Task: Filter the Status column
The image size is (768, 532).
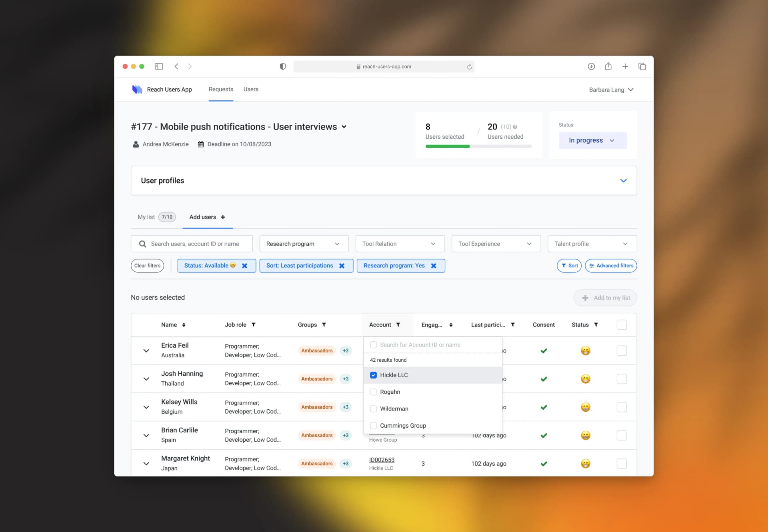Action: pyautogui.click(x=596, y=325)
